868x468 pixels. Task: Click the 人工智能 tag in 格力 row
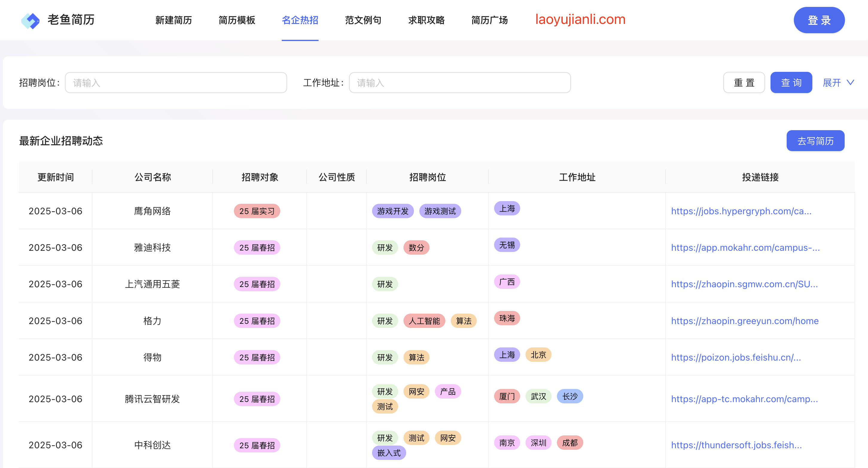tap(424, 321)
